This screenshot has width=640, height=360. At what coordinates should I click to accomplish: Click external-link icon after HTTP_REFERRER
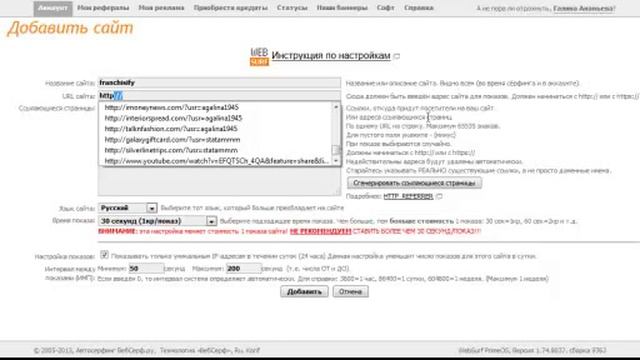click(x=439, y=196)
